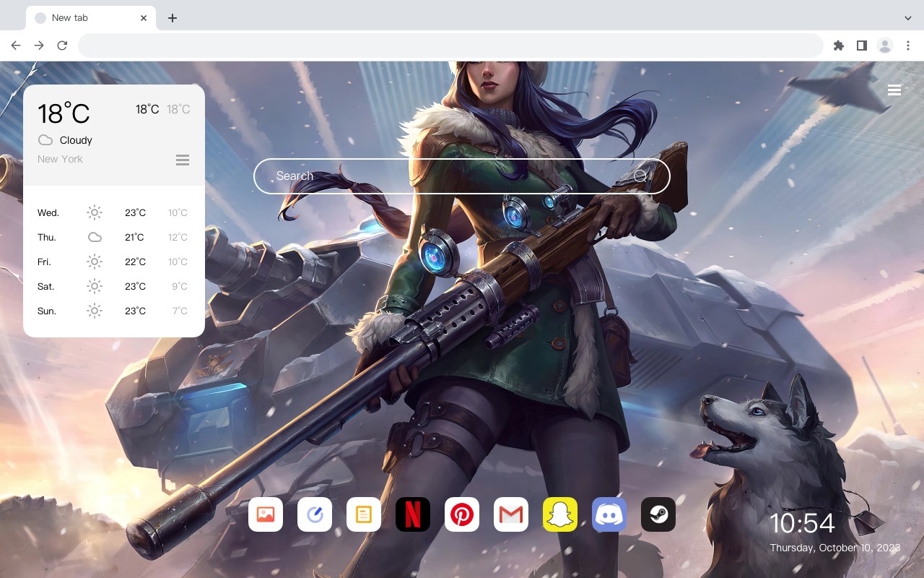
Task: Click the Sunday low of 7°C
Action: point(180,311)
